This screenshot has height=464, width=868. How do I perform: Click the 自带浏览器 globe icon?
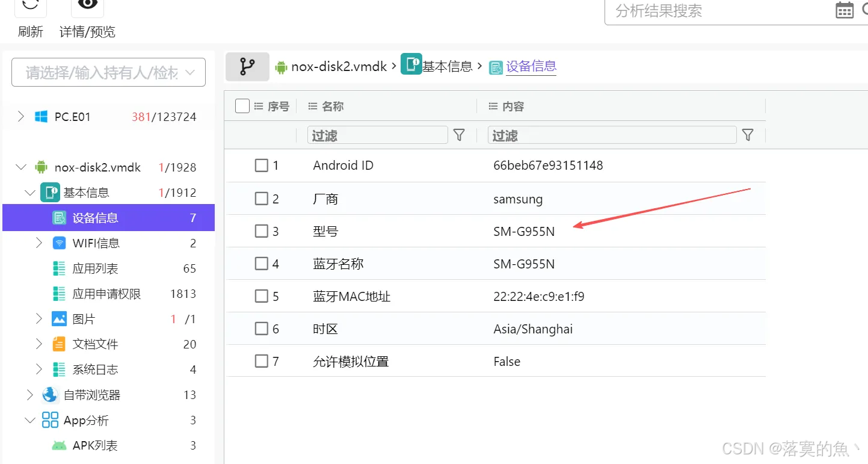point(50,395)
